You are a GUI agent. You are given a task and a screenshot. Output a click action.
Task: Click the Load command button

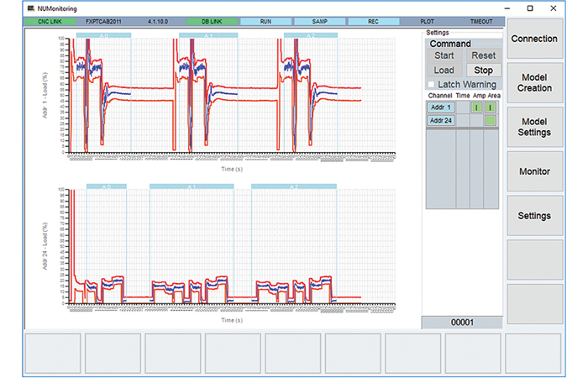pos(444,71)
